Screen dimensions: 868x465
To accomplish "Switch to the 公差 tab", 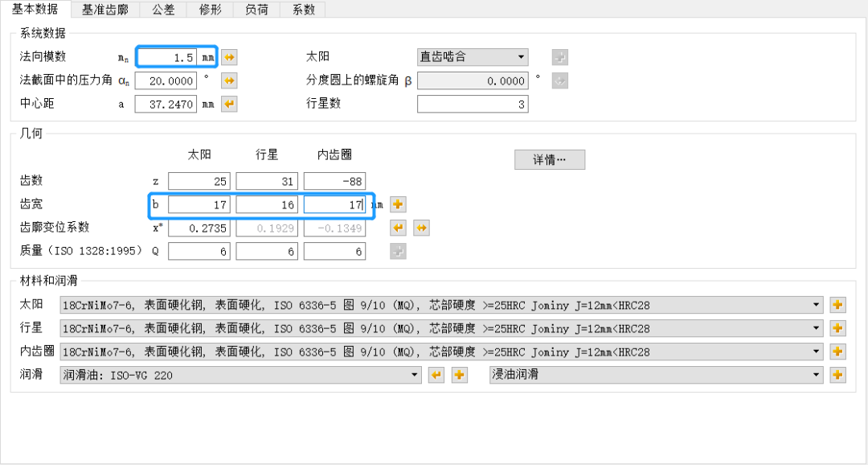I will pyautogui.click(x=163, y=10).
